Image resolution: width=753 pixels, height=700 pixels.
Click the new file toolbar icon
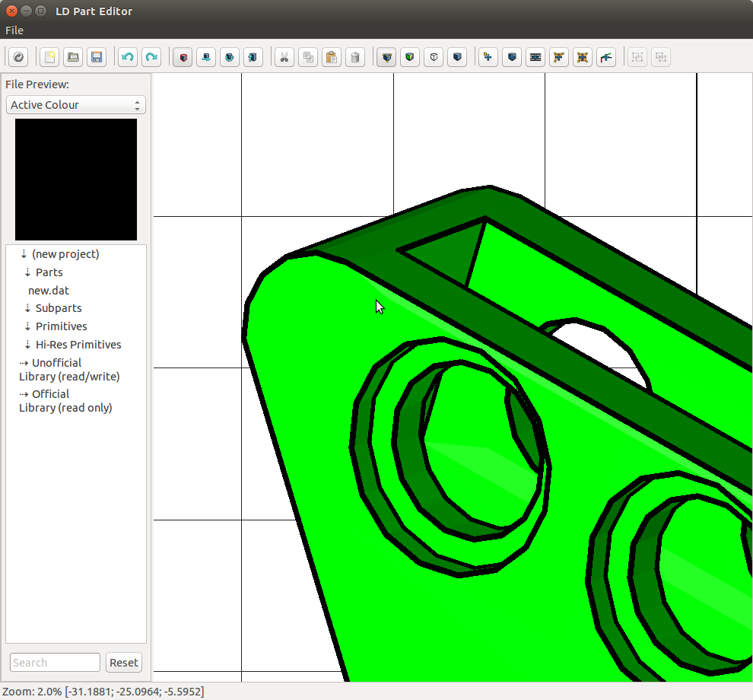click(x=49, y=57)
